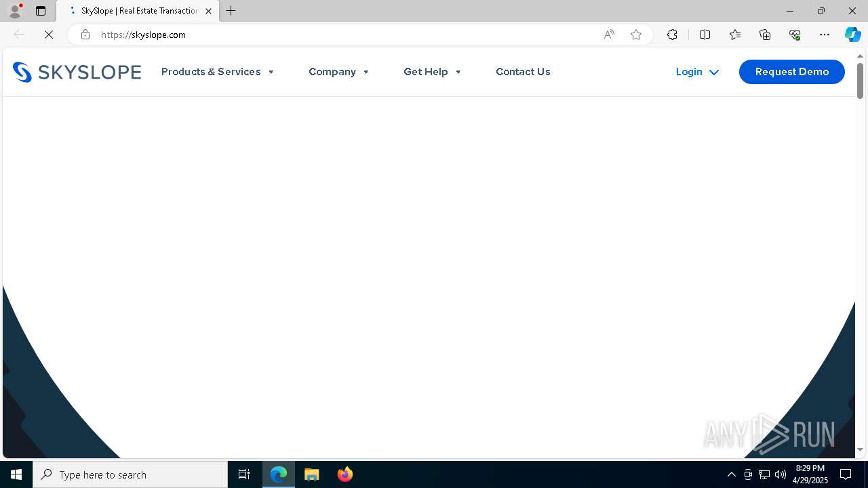Open the volume control icon
The height and width of the screenshot is (488, 868).
click(781, 474)
